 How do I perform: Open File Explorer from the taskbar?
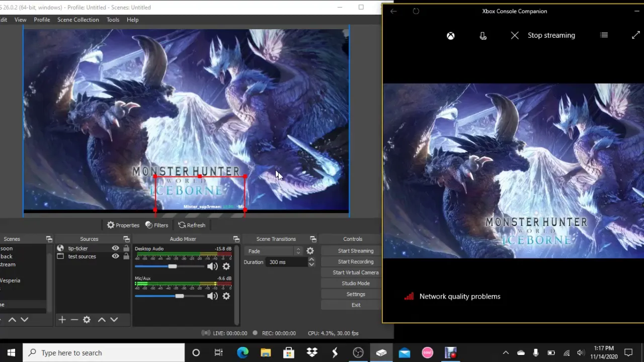pos(266,353)
